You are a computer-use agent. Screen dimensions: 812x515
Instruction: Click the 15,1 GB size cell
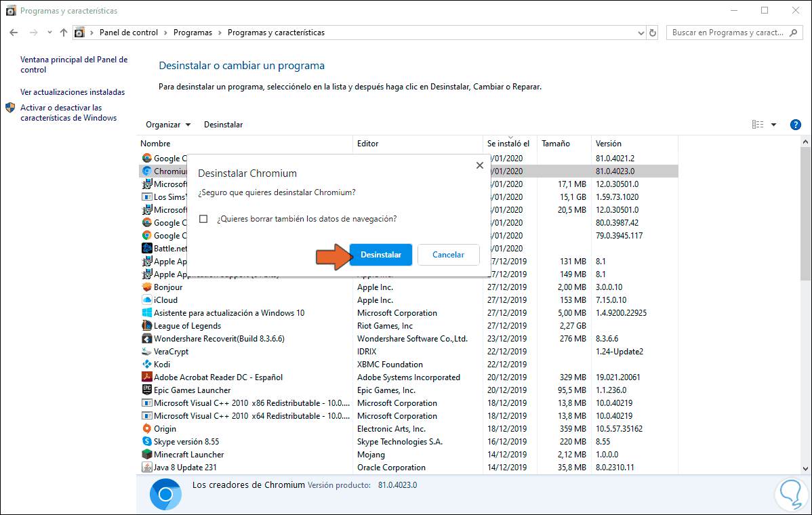point(573,197)
